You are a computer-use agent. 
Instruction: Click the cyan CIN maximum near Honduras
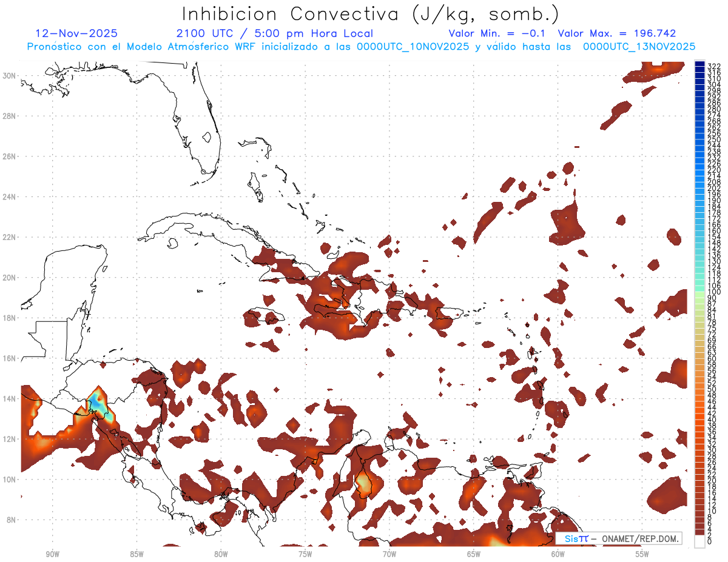click(99, 405)
